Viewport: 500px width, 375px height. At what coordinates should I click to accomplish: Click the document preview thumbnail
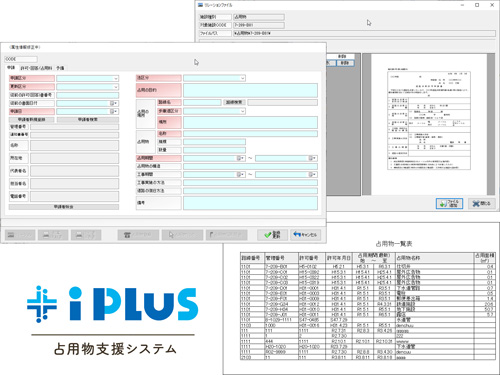(x=429, y=120)
